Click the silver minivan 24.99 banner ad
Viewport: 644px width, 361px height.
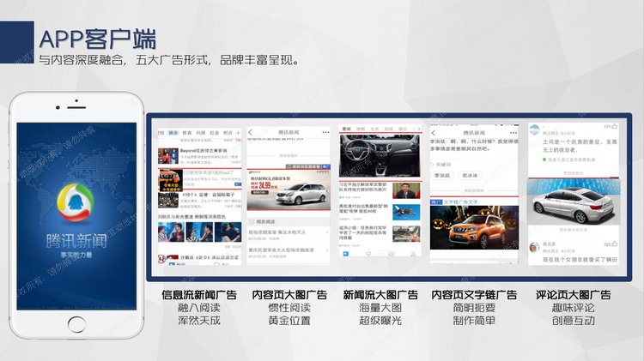(x=289, y=190)
